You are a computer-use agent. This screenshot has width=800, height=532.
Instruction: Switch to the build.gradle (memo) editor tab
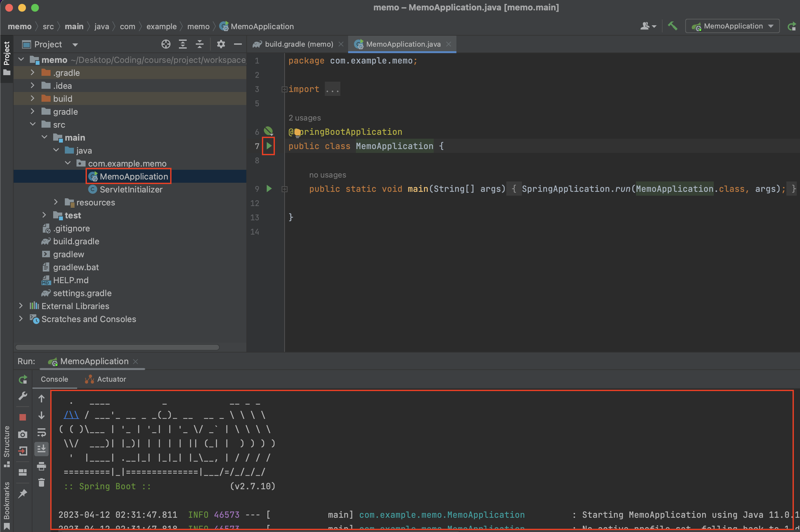298,44
